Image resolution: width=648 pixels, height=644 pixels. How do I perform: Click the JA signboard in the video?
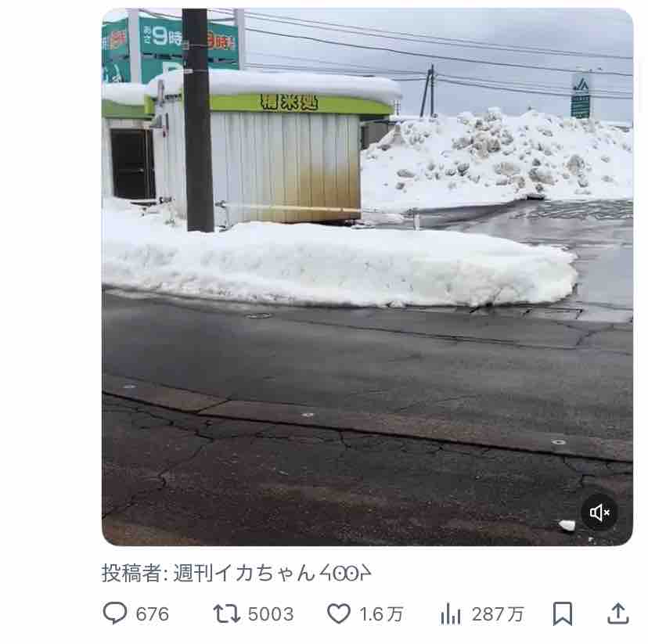(580, 96)
